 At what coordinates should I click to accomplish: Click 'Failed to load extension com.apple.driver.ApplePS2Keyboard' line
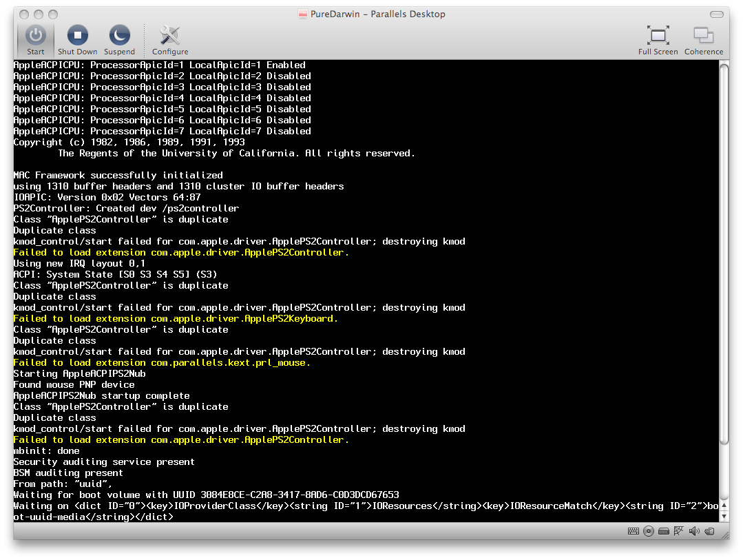tap(176, 319)
